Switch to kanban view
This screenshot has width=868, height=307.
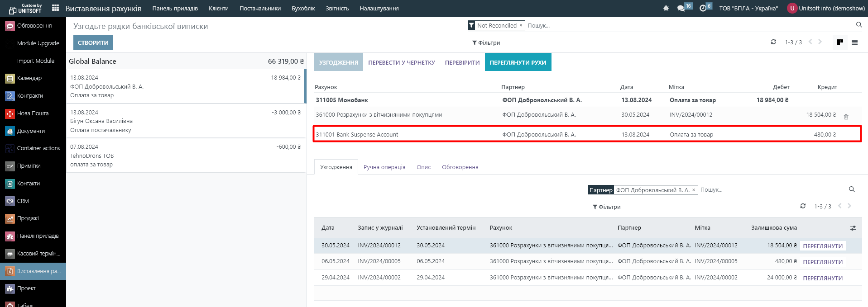point(840,42)
